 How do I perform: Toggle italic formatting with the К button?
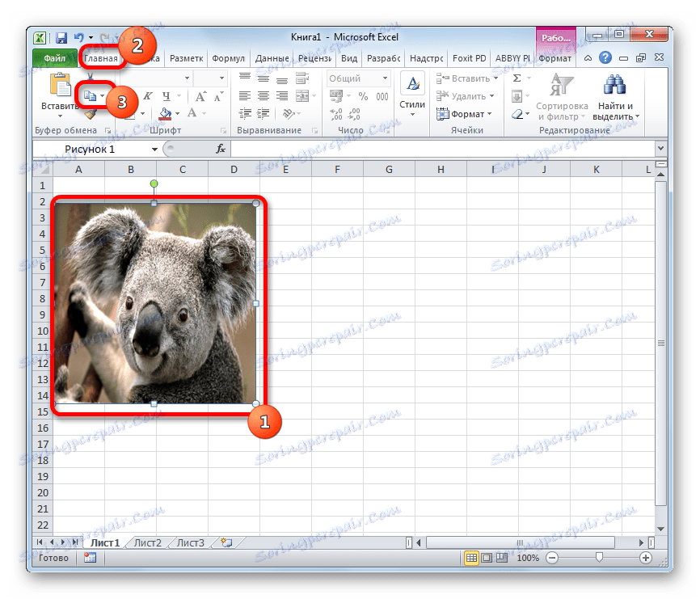tap(148, 95)
